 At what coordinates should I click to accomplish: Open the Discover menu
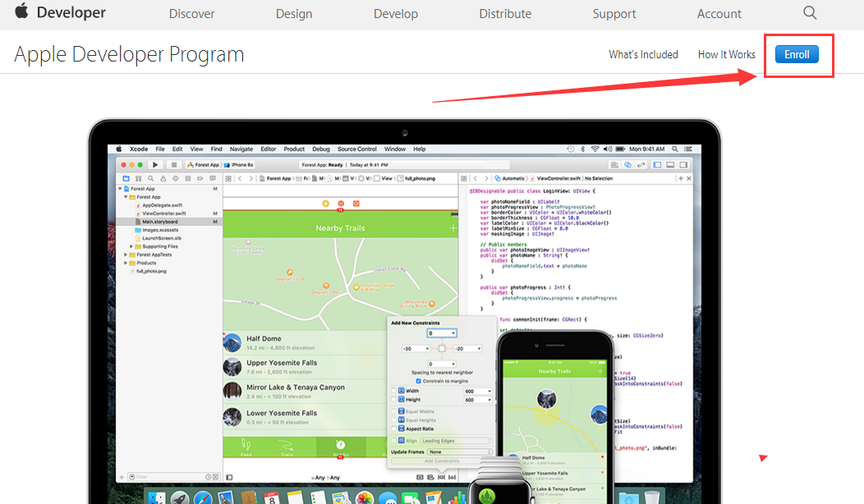191,14
